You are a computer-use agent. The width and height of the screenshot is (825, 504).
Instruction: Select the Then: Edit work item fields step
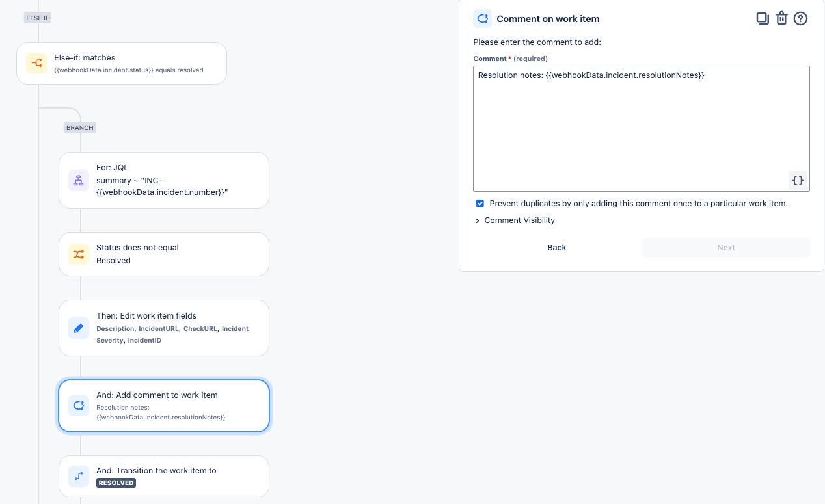coord(169,328)
